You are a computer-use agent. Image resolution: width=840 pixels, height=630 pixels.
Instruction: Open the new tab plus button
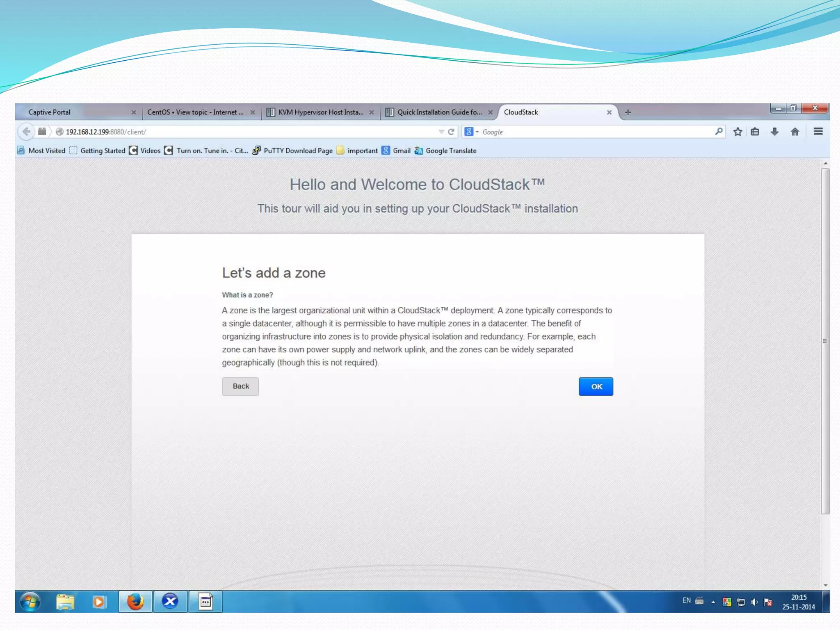coord(628,112)
